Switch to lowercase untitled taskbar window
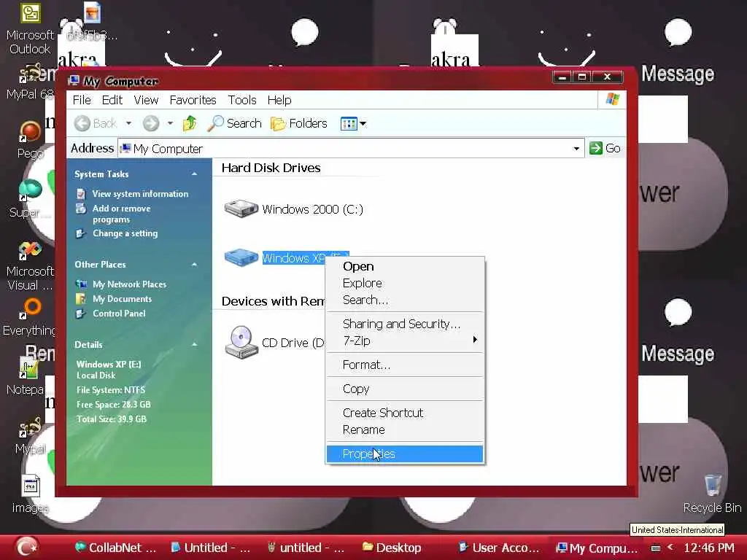 pos(306,548)
